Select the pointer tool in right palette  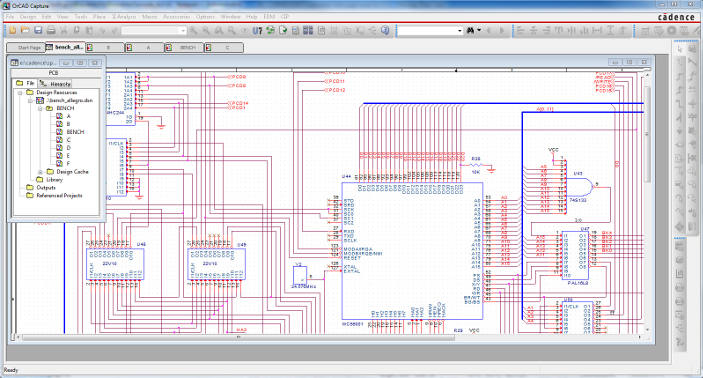pos(680,48)
